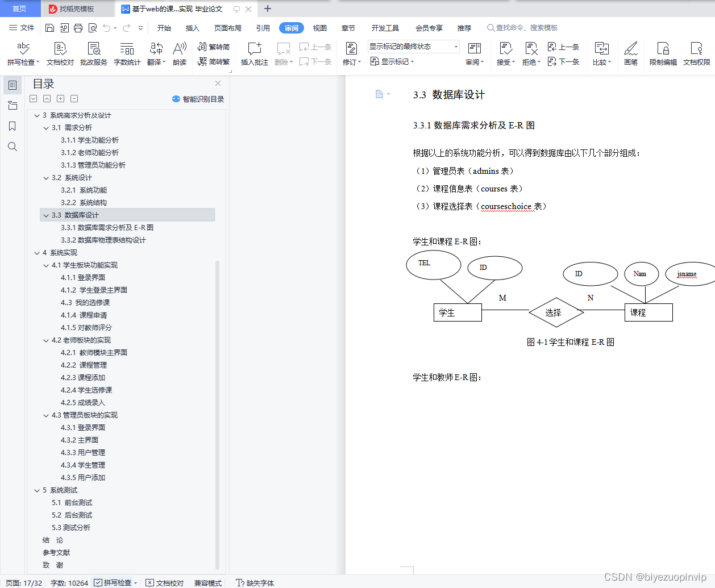The width and height of the screenshot is (715, 588).
Task: Save the document via quick access toolbar
Action: point(49,27)
